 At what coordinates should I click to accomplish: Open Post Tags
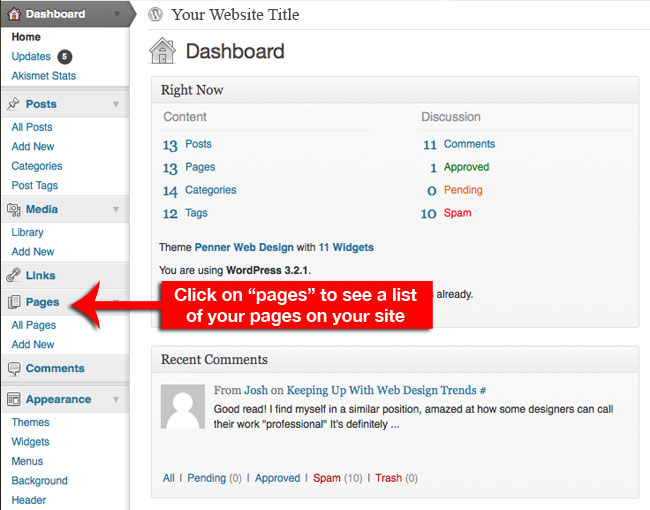click(x=35, y=185)
